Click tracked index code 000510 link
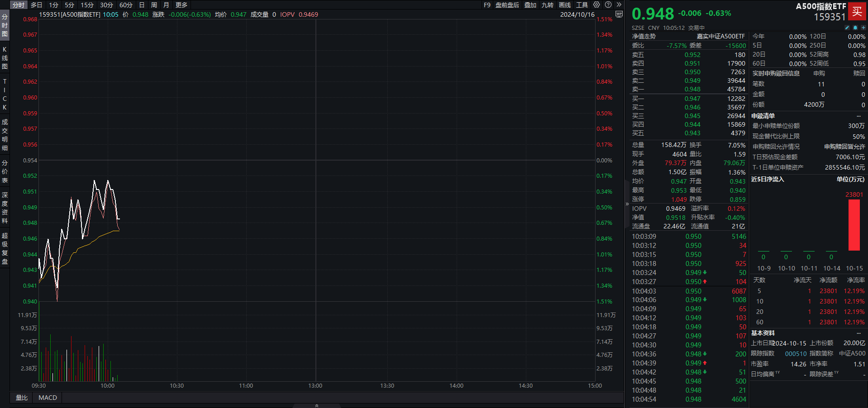 click(x=796, y=354)
